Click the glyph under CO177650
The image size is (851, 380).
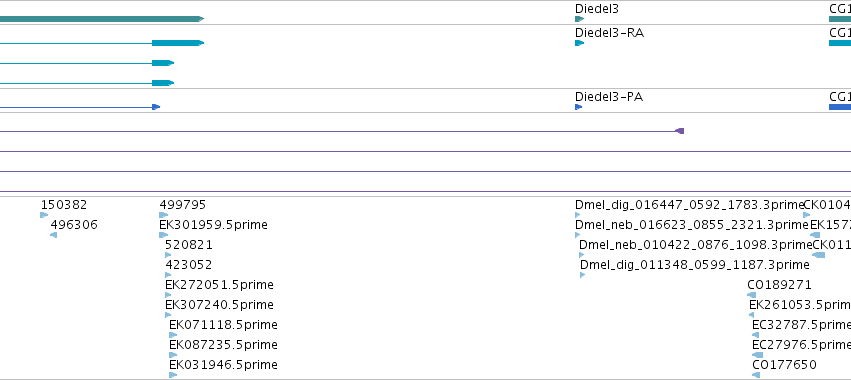[x=757, y=375]
